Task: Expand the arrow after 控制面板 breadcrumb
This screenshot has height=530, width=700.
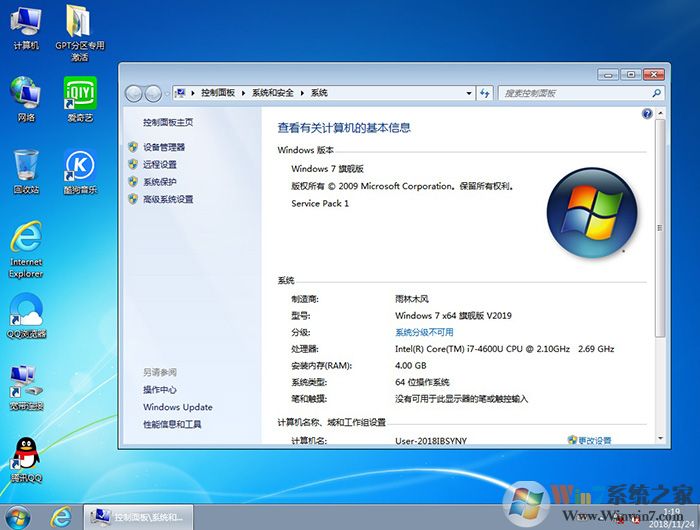Action: coord(243,93)
